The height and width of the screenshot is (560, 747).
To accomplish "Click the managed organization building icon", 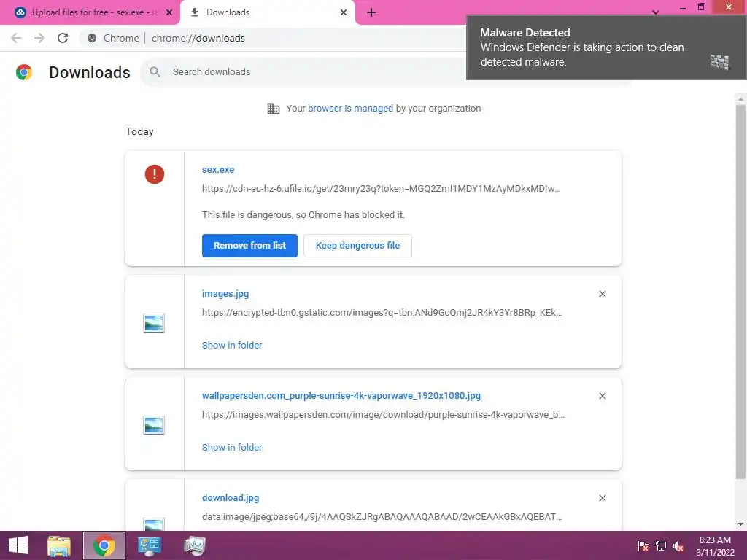I will [x=274, y=109].
